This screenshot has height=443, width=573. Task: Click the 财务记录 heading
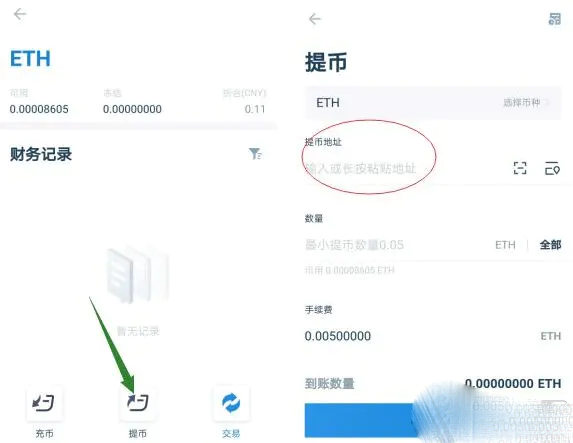coord(41,154)
